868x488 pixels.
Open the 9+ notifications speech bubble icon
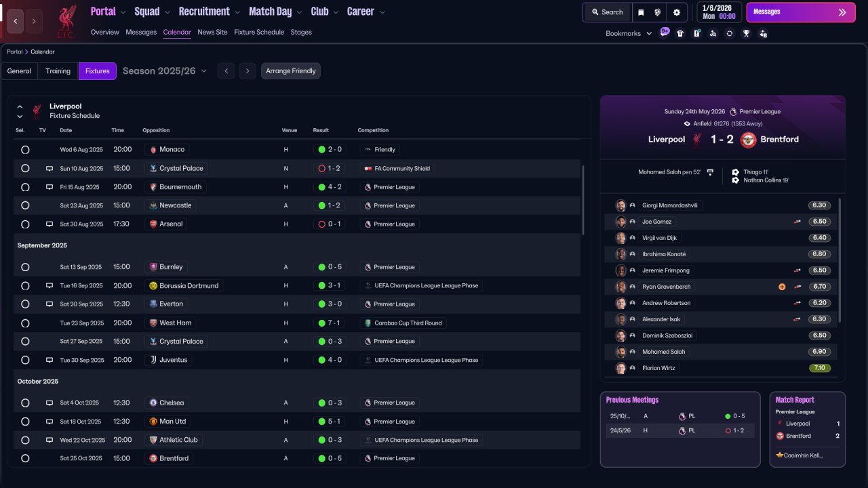tap(665, 33)
